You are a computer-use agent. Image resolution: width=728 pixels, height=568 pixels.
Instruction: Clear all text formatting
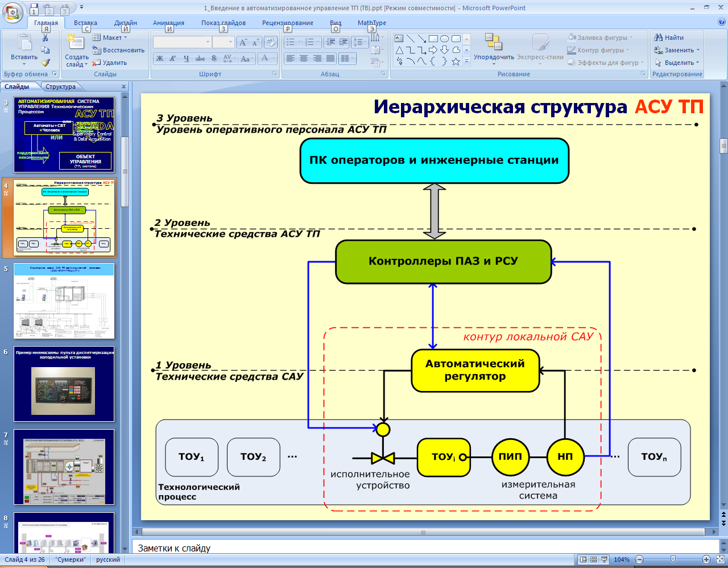coord(271,42)
